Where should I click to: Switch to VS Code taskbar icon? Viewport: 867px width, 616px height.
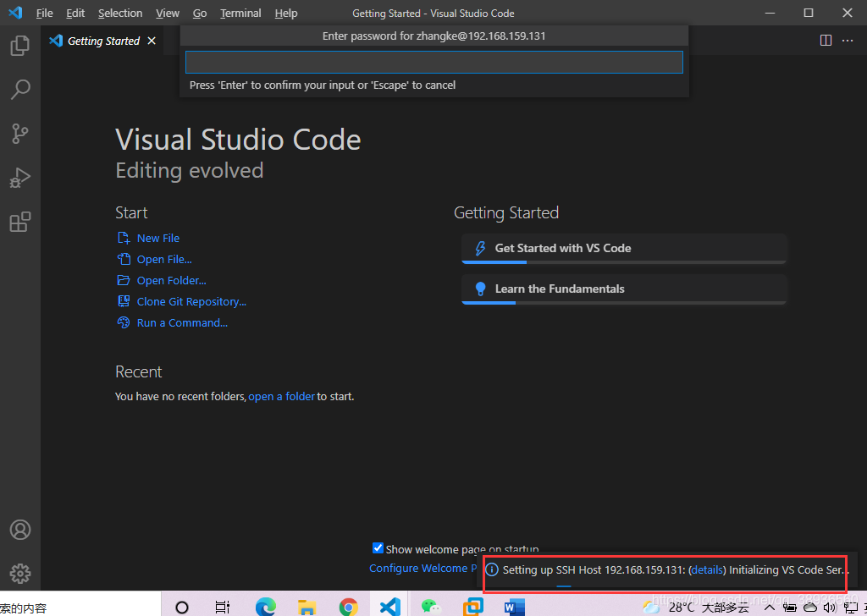pos(389,607)
